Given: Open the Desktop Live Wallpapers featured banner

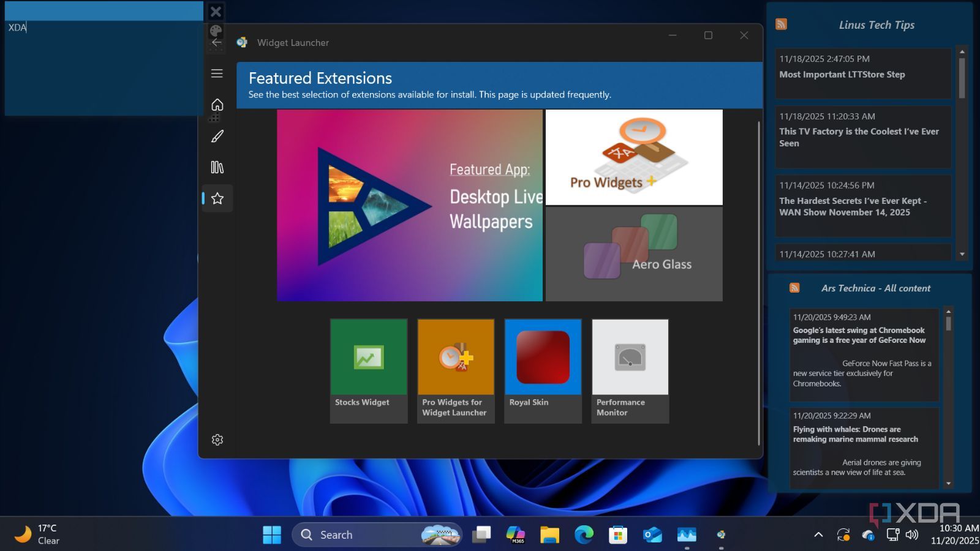Looking at the screenshot, I should 409,205.
